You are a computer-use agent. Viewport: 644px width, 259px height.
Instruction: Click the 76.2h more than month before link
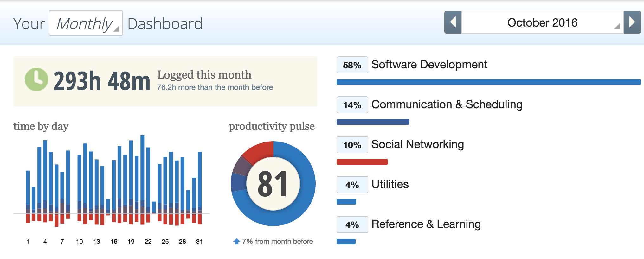pyautogui.click(x=215, y=87)
